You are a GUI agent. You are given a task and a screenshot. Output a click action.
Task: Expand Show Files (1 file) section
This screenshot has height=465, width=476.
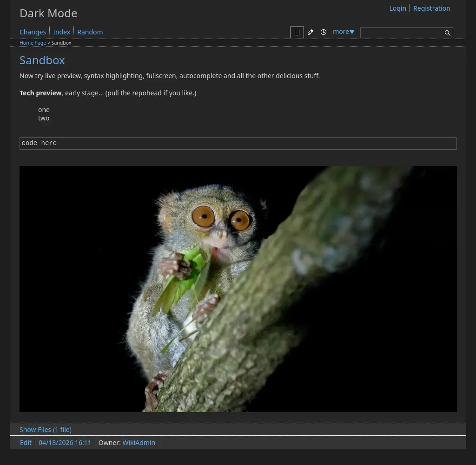(x=46, y=430)
